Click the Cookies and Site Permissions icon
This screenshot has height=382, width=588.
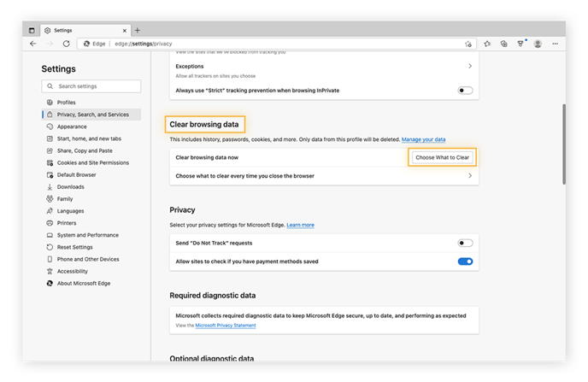tap(50, 162)
